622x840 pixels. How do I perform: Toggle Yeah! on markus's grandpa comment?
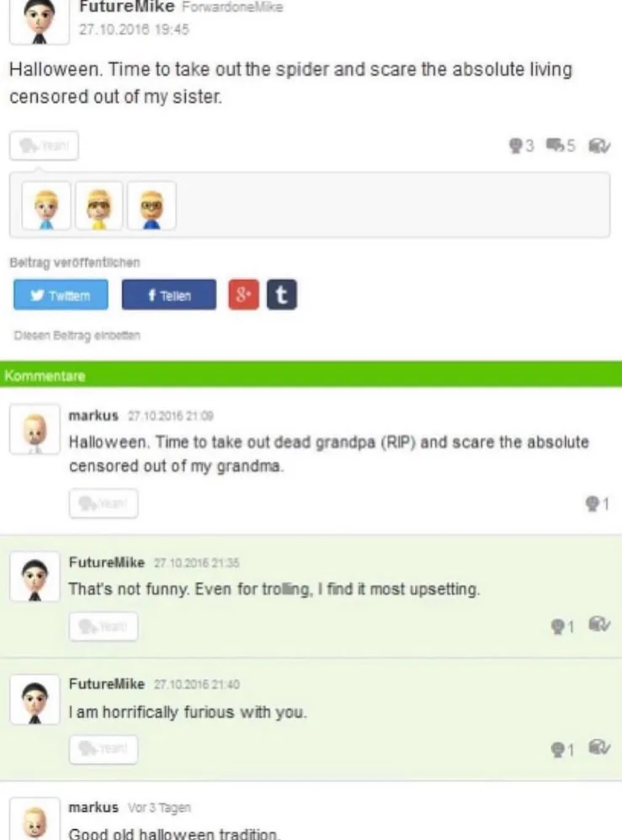point(104,503)
